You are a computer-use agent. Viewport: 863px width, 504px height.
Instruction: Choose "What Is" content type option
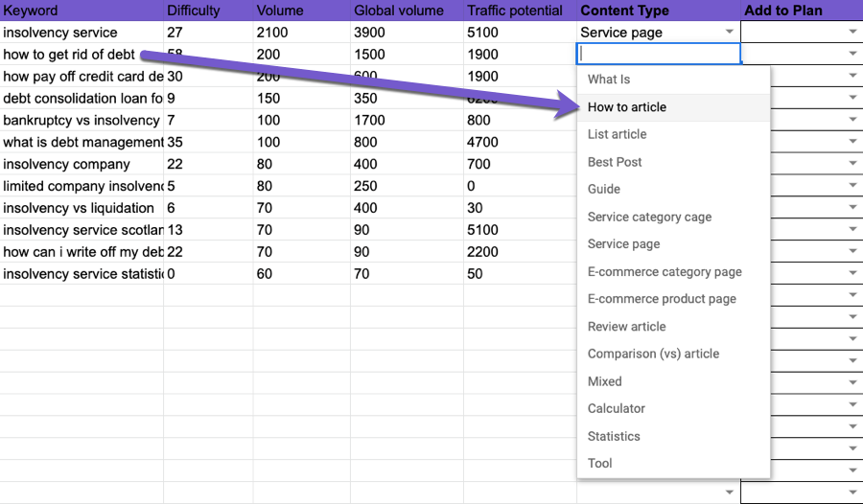pos(609,80)
